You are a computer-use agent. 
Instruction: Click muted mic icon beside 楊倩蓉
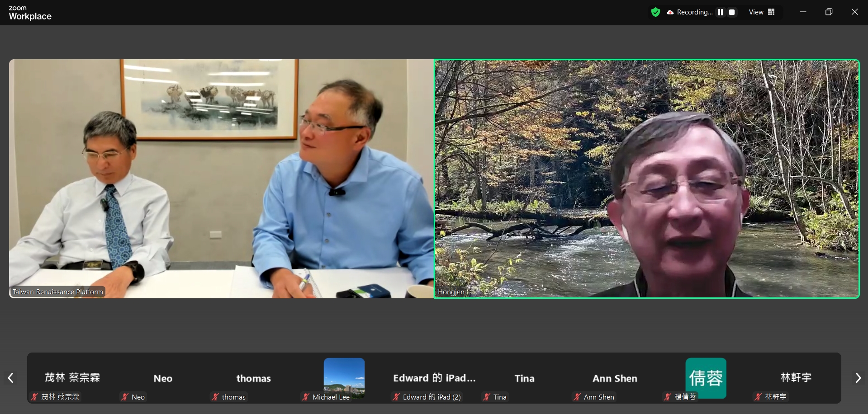(x=668, y=397)
